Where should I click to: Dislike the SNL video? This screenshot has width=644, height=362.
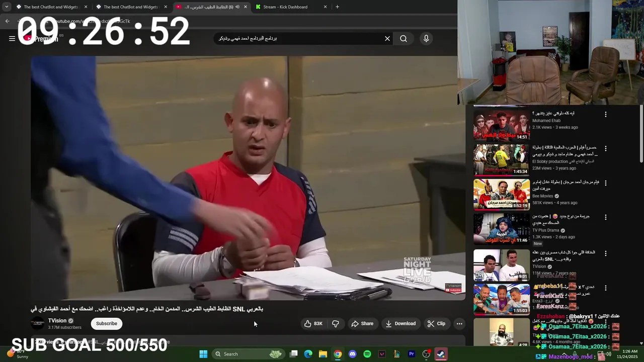pyautogui.click(x=336, y=324)
